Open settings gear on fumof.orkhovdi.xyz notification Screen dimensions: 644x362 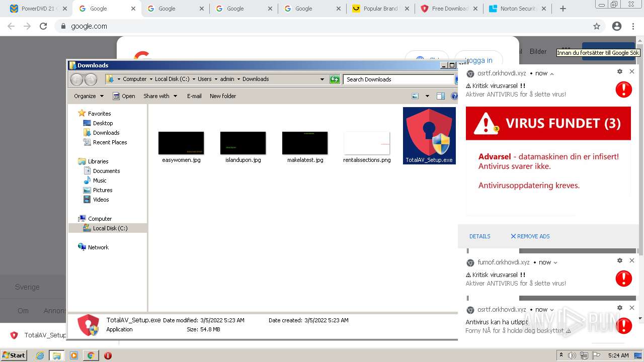click(620, 260)
